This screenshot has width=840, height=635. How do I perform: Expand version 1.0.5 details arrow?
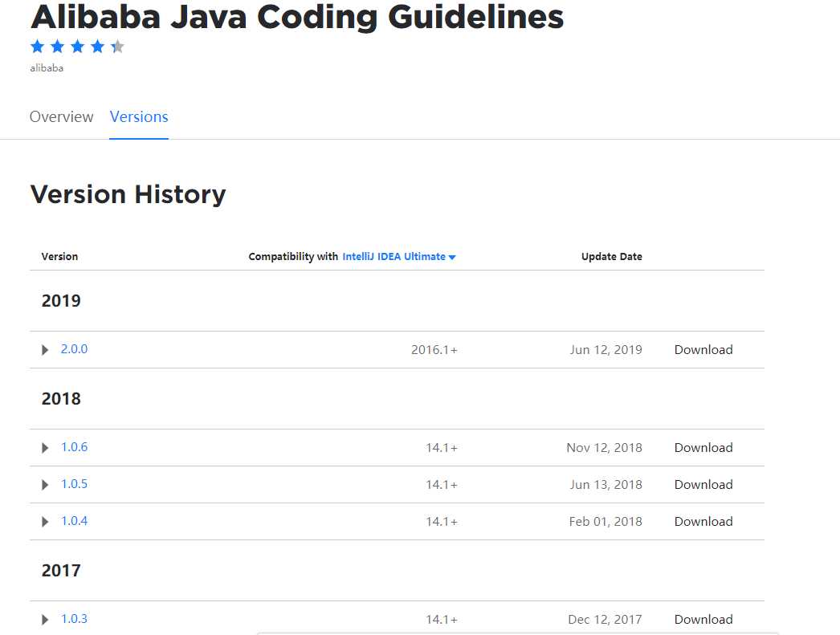45,485
